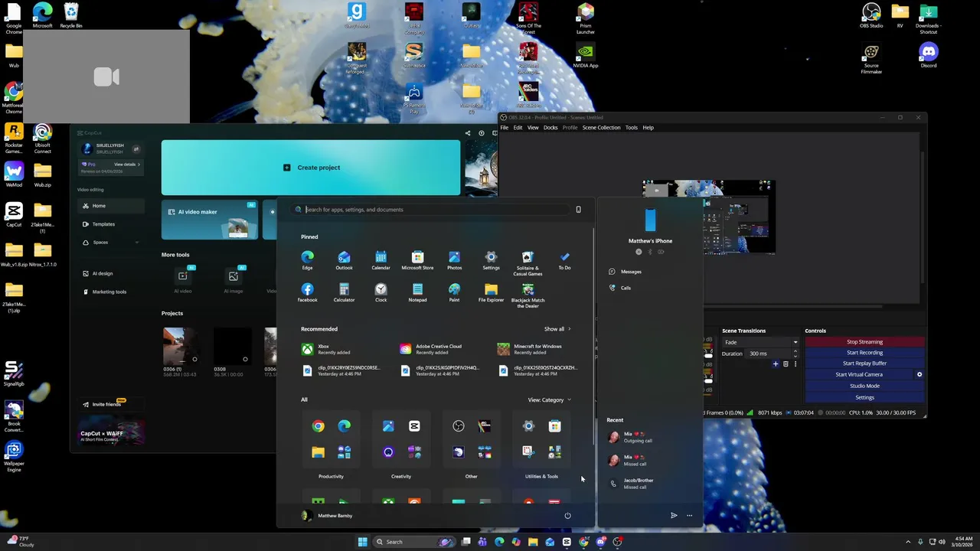This screenshot has width=980, height=551.
Task: Open the CapCut share icon
Action: [468, 133]
